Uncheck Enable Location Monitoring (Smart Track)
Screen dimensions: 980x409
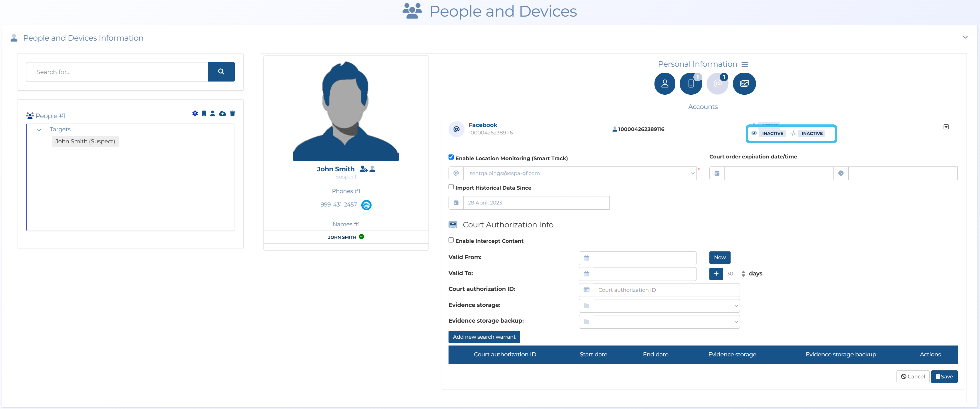pyautogui.click(x=451, y=157)
